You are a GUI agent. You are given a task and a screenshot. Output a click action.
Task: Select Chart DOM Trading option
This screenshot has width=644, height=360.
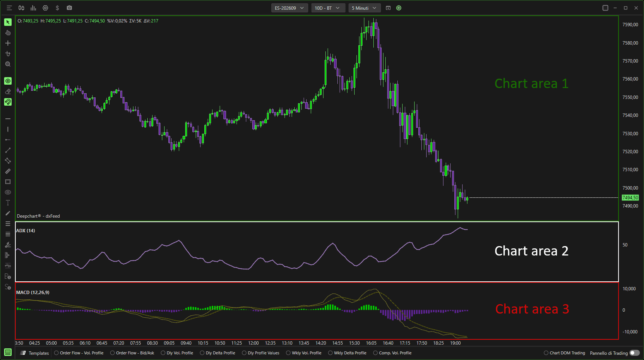coord(565,353)
